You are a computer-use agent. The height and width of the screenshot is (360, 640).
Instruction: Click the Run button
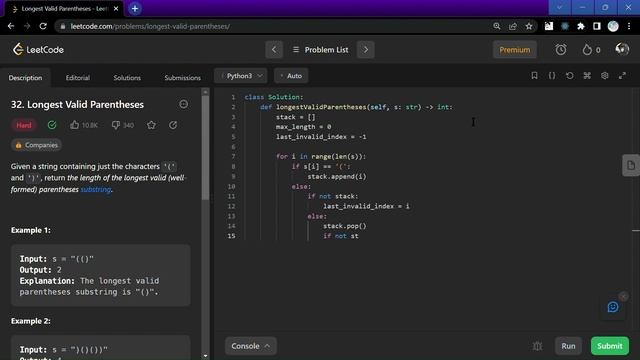pyautogui.click(x=568, y=346)
